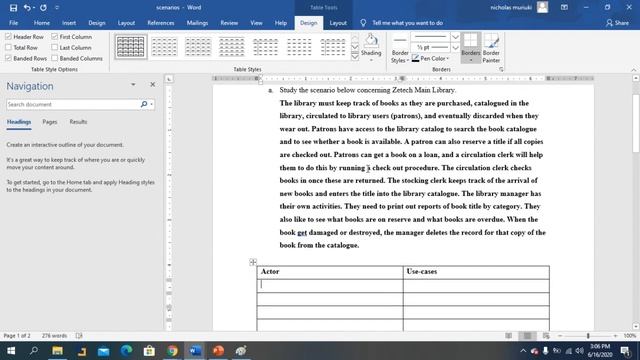Click word count in status bar
The width and height of the screenshot is (640, 360).
(54, 336)
